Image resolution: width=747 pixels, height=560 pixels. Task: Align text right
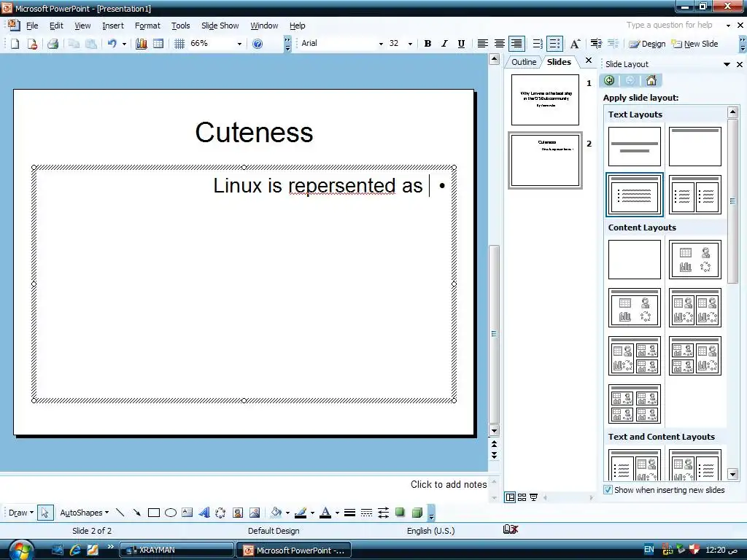click(x=516, y=44)
